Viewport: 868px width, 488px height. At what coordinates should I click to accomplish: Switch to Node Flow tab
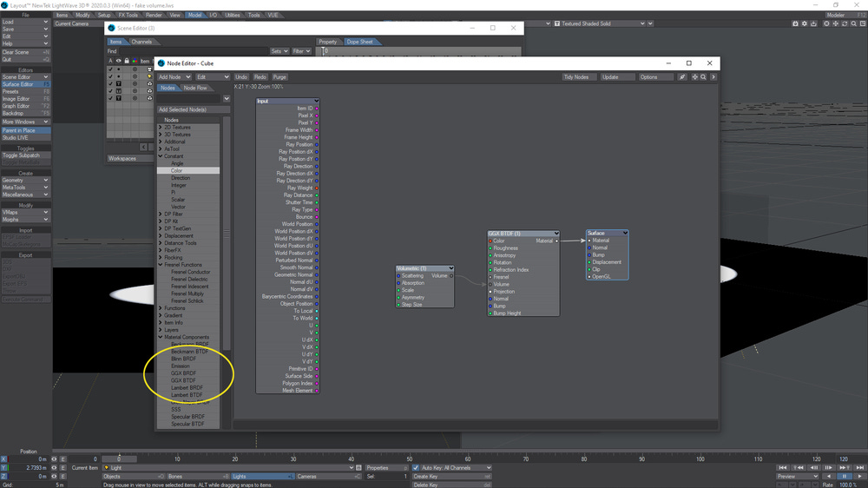click(x=194, y=88)
